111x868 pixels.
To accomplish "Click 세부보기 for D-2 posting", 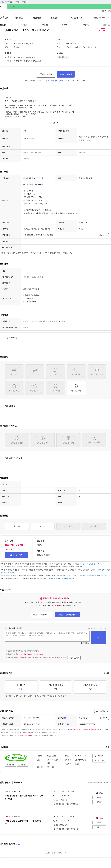I will (99, 827).
